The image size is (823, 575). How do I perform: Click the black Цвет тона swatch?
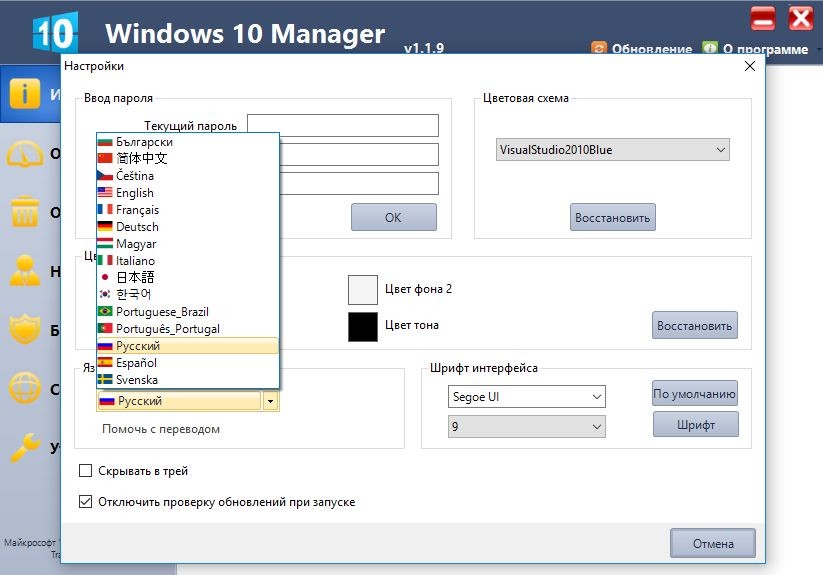click(363, 326)
